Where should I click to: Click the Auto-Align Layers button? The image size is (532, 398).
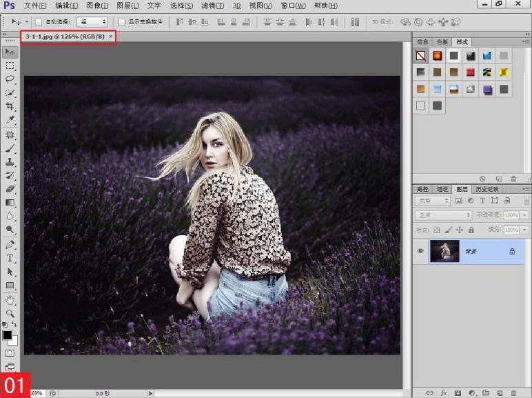click(355, 22)
